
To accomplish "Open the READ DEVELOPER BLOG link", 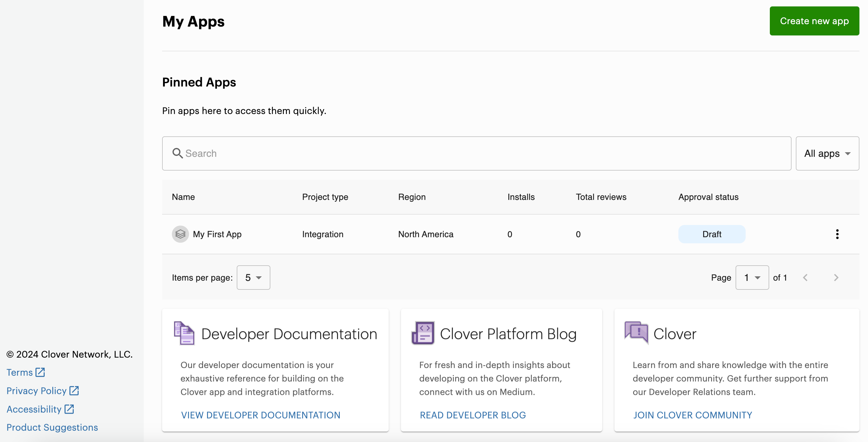I will [473, 415].
